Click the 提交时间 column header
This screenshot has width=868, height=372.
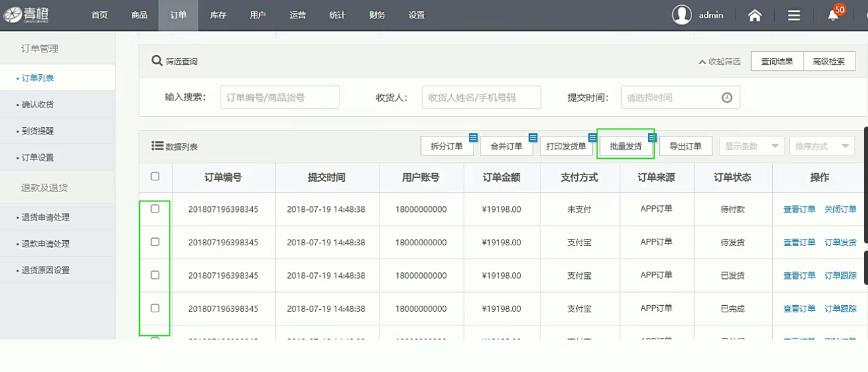(x=326, y=177)
